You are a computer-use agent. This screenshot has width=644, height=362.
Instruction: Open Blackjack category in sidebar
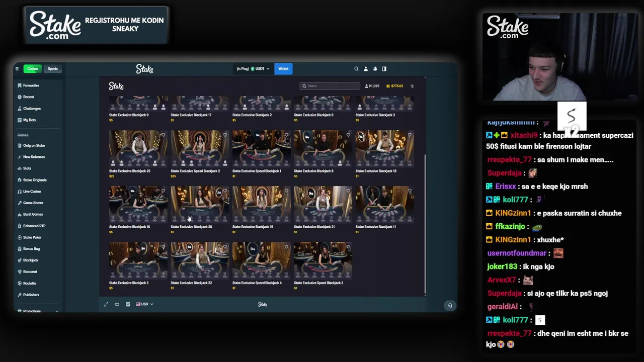[28, 260]
